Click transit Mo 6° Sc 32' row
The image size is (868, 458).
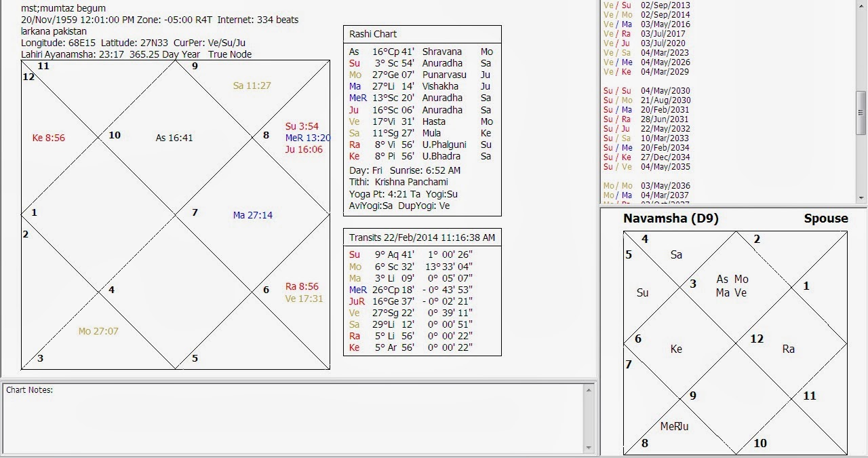(x=411, y=267)
